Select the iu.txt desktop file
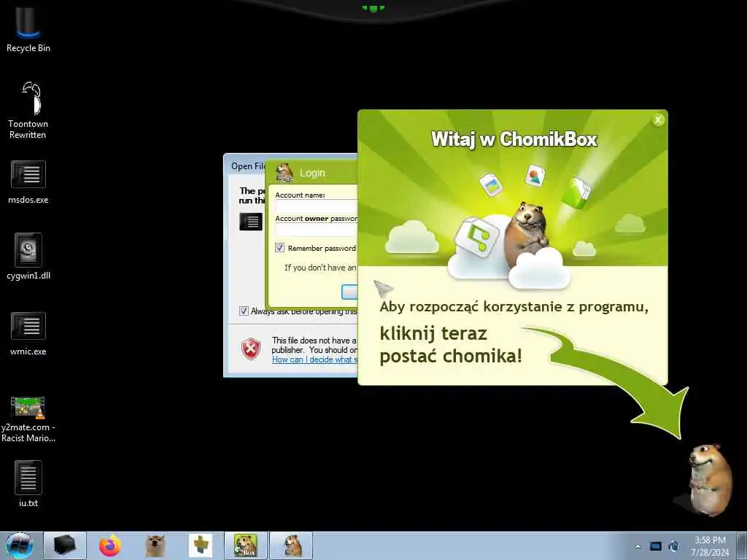 [28, 484]
